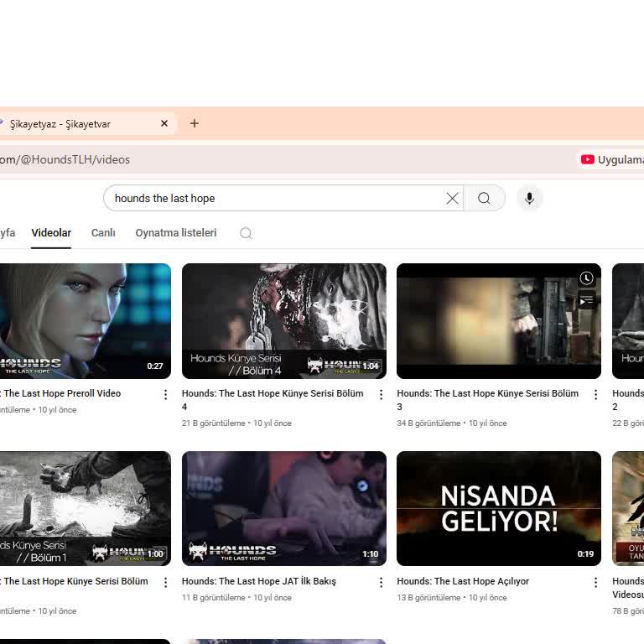Open Hounds: The Last Hope Açılıyor title link
Viewport: 644px width, 644px height.
(463, 581)
